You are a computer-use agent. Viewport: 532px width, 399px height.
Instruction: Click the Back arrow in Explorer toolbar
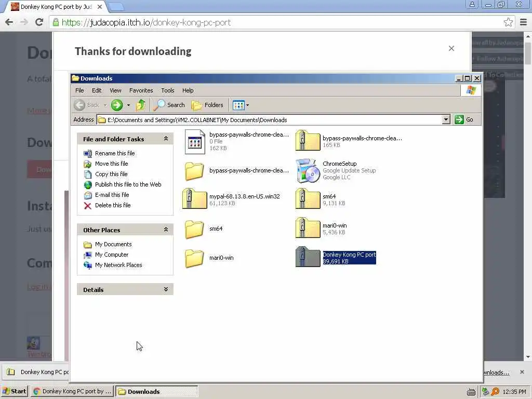(x=79, y=105)
